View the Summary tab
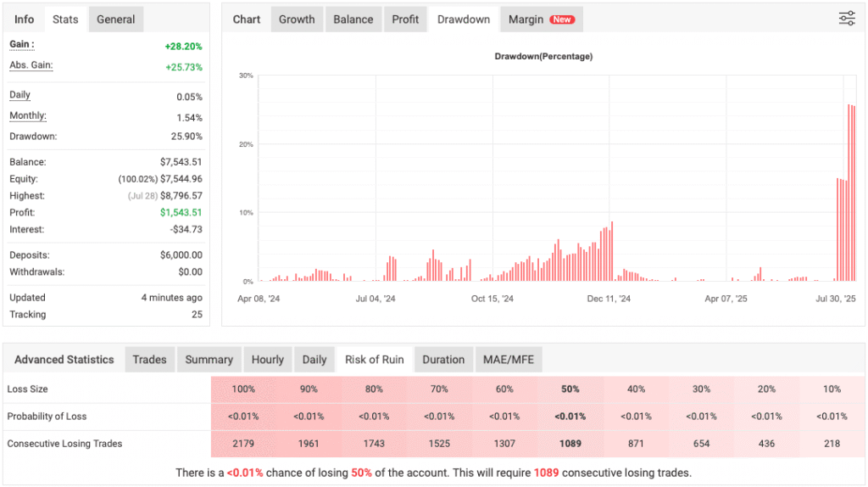 209,360
